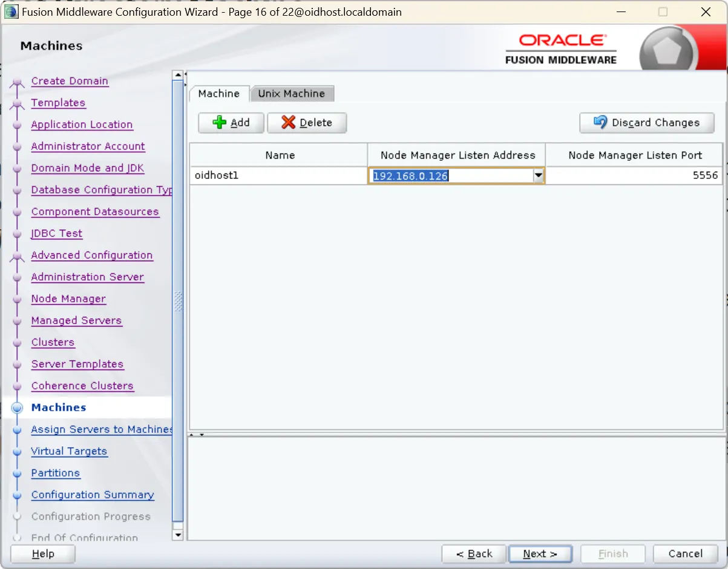This screenshot has height=569, width=728.
Task: Click the Name column header
Action: tap(279, 155)
